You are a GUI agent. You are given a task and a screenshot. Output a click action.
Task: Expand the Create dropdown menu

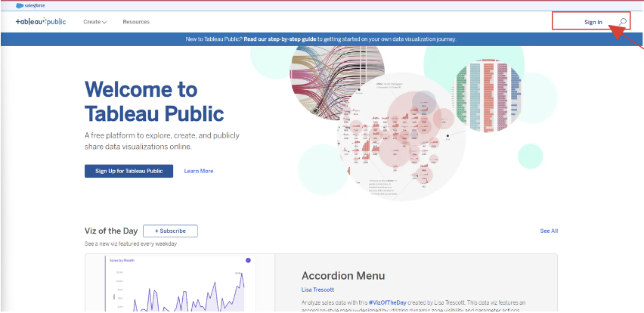point(95,22)
